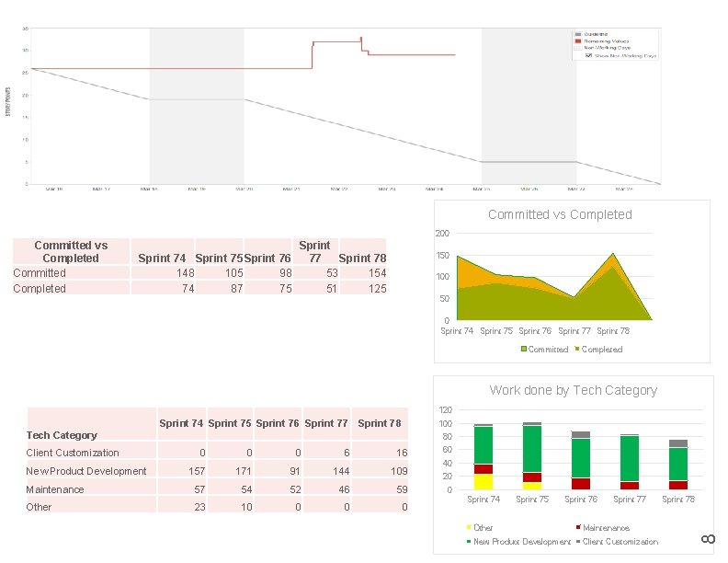Select the Work done by Tech Category title

click(573, 390)
